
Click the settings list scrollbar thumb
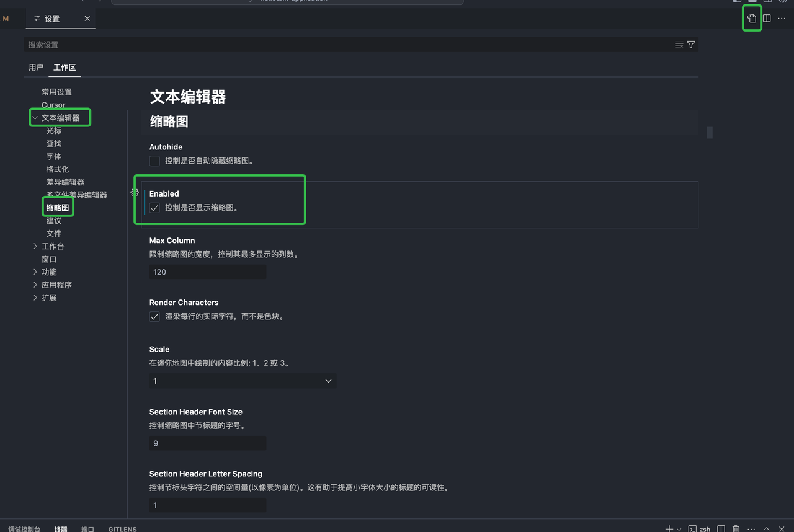710,133
